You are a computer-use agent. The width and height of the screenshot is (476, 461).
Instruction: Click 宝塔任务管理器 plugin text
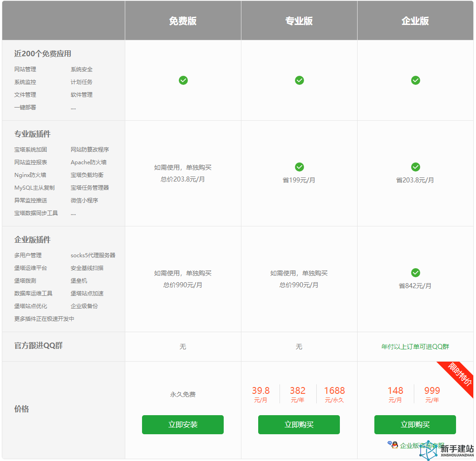click(x=90, y=188)
